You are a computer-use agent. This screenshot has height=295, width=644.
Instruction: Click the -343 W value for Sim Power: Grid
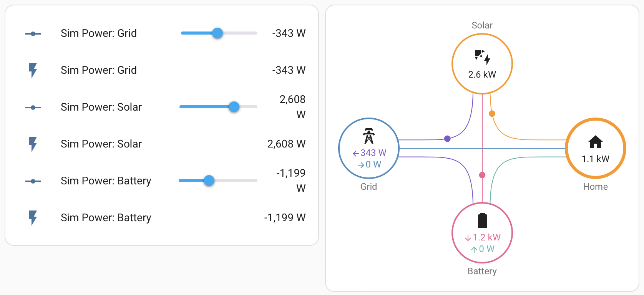pyautogui.click(x=289, y=33)
